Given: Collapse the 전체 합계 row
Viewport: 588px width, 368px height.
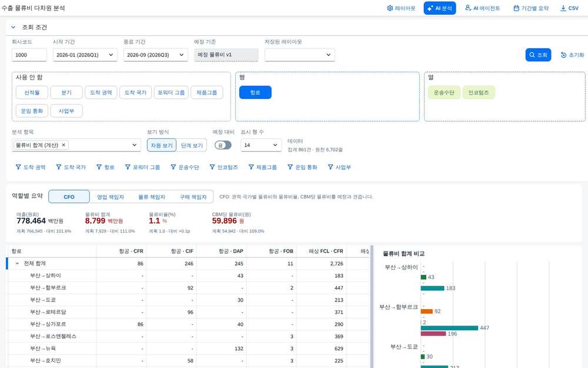Looking at the screenshot, I should [17, 264].
